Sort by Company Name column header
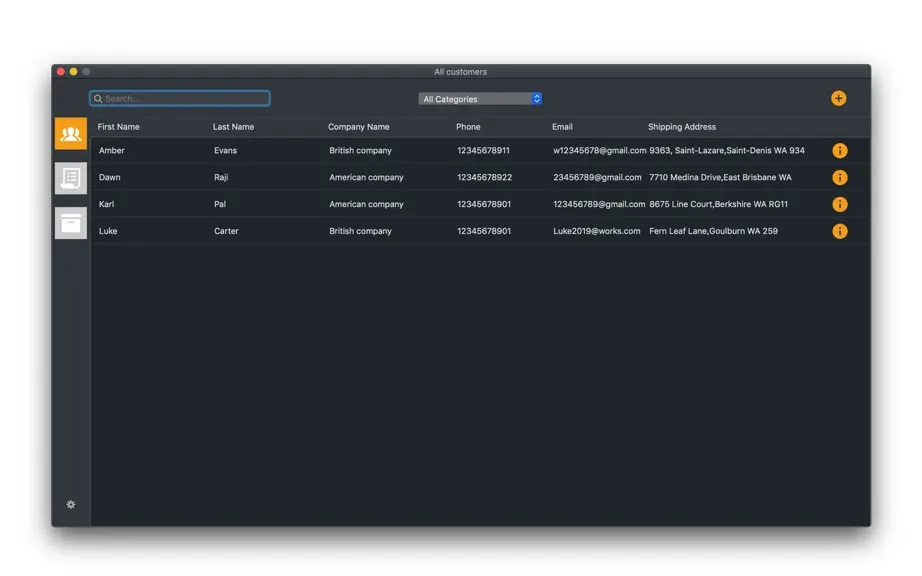This screenshot has width=922, height=576. click(359, 126)
